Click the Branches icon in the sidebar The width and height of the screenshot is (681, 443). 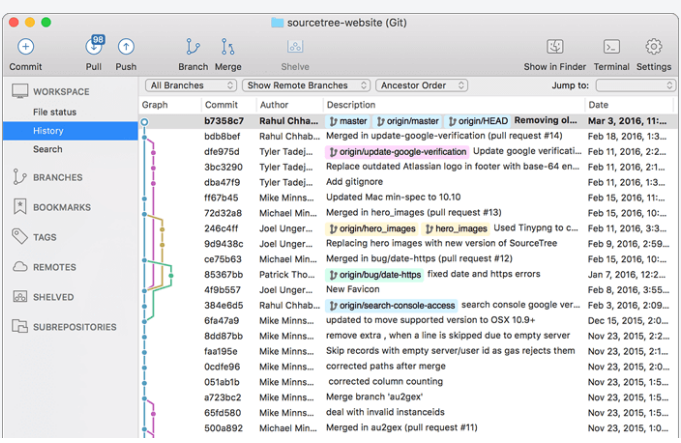pyautogui.click(x=20, y=177)
